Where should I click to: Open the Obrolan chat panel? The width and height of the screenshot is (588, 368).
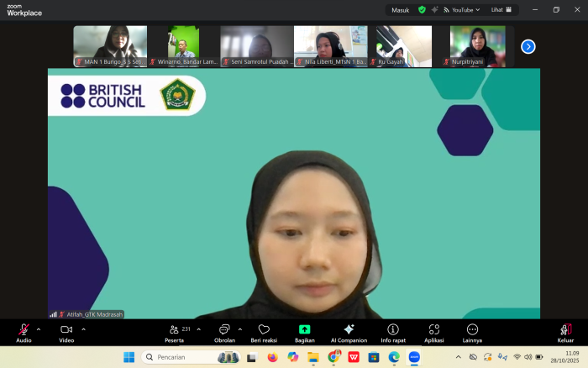click(224, 333)
